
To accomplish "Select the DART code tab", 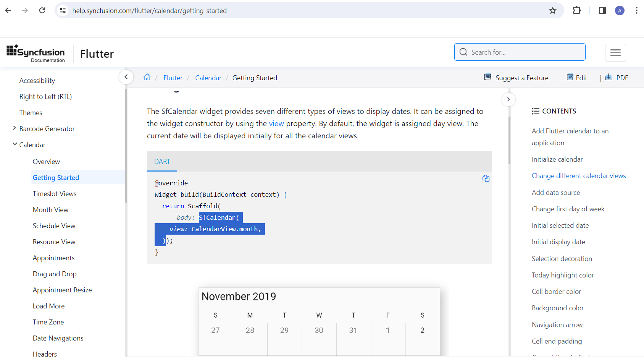I will point(162,162).
